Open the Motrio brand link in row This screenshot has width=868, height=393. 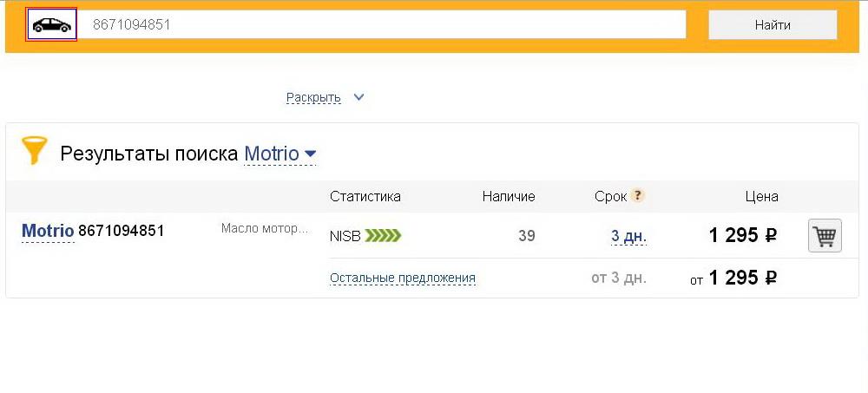click(x=48, y=231)
